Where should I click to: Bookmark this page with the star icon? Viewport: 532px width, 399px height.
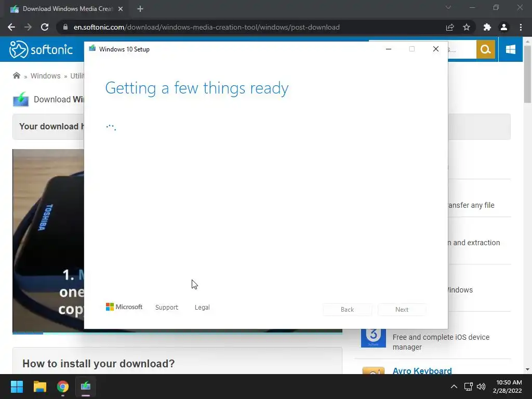click(x=467, y=27)
